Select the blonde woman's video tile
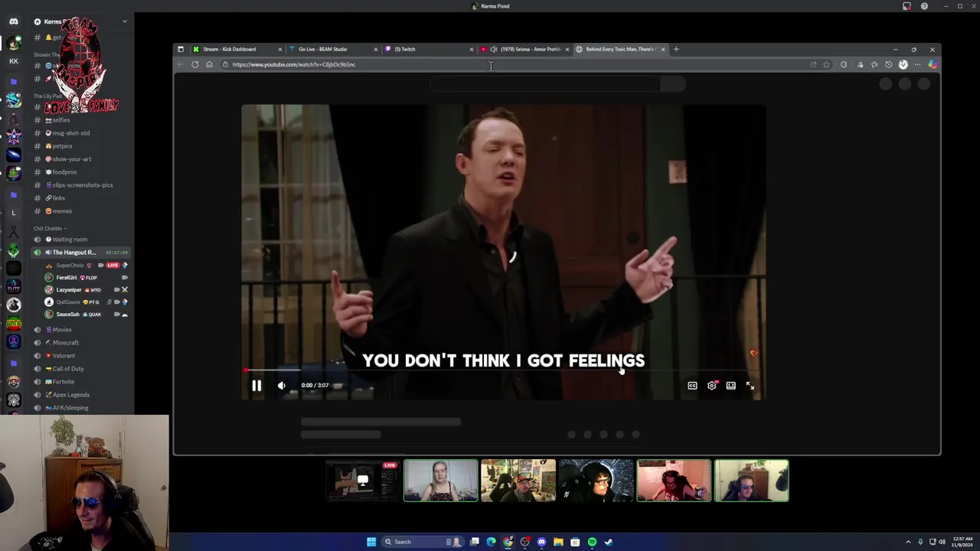 pyautogui.click(x=441, y=481)
